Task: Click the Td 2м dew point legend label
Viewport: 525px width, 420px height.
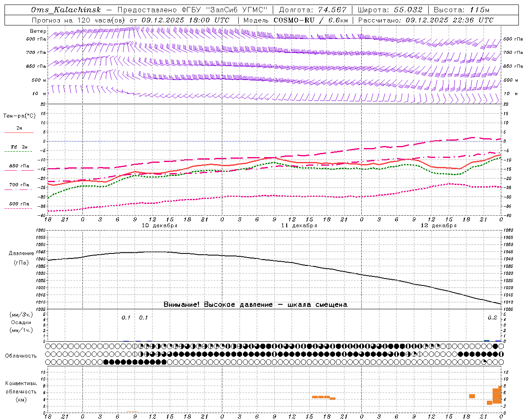Action: coord(19,147)
